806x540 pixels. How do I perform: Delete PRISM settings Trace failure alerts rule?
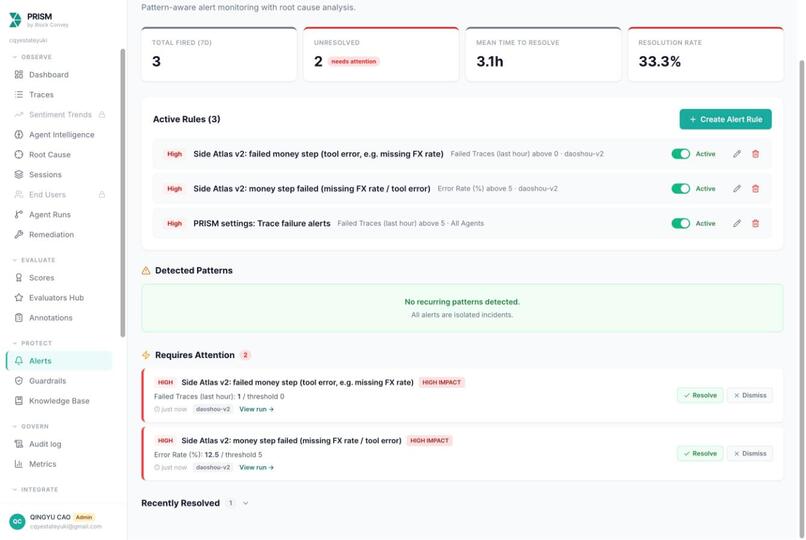click(756, 224)
